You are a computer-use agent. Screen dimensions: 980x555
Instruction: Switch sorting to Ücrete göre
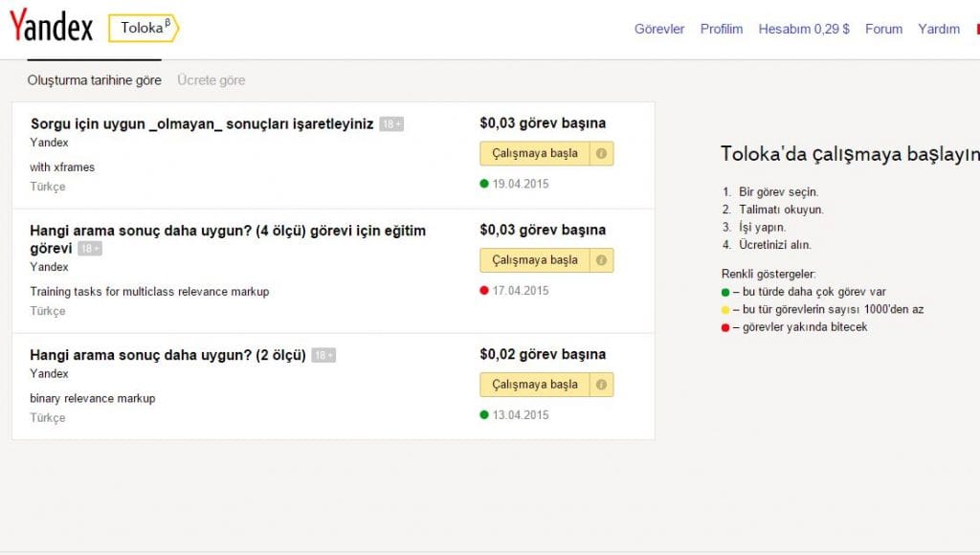[211, 80]
